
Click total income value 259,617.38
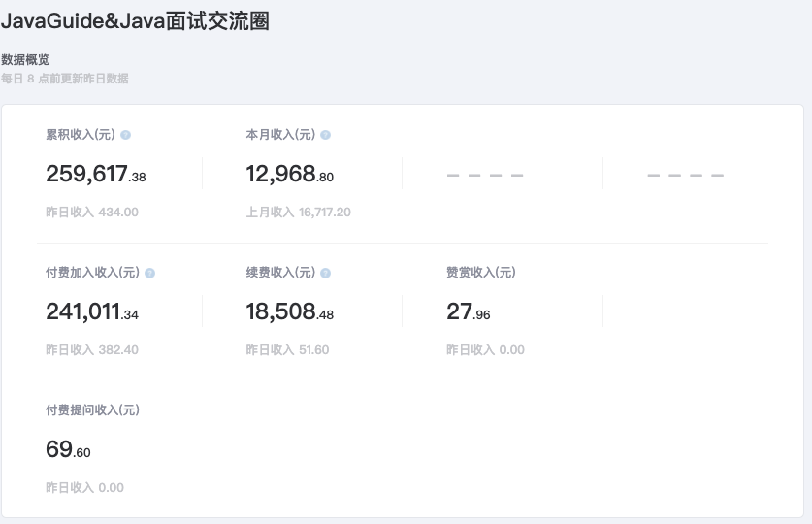tap(96, 174)
